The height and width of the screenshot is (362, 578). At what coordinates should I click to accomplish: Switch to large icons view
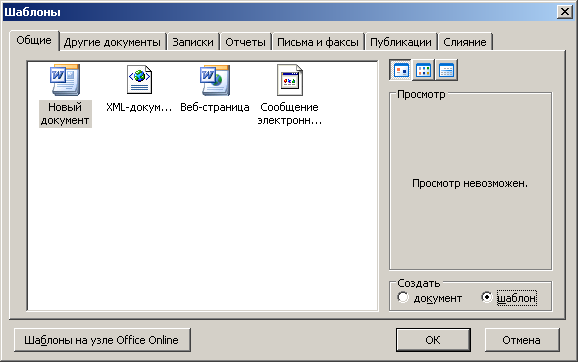[401, 70]
